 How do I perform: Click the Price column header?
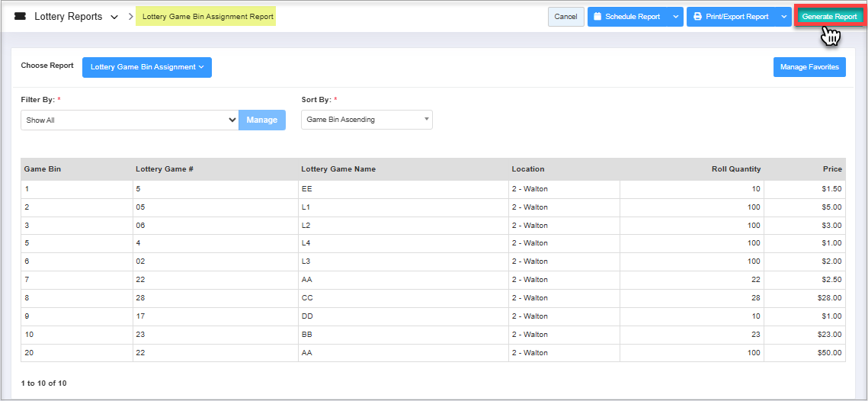(x=831, y=169)
